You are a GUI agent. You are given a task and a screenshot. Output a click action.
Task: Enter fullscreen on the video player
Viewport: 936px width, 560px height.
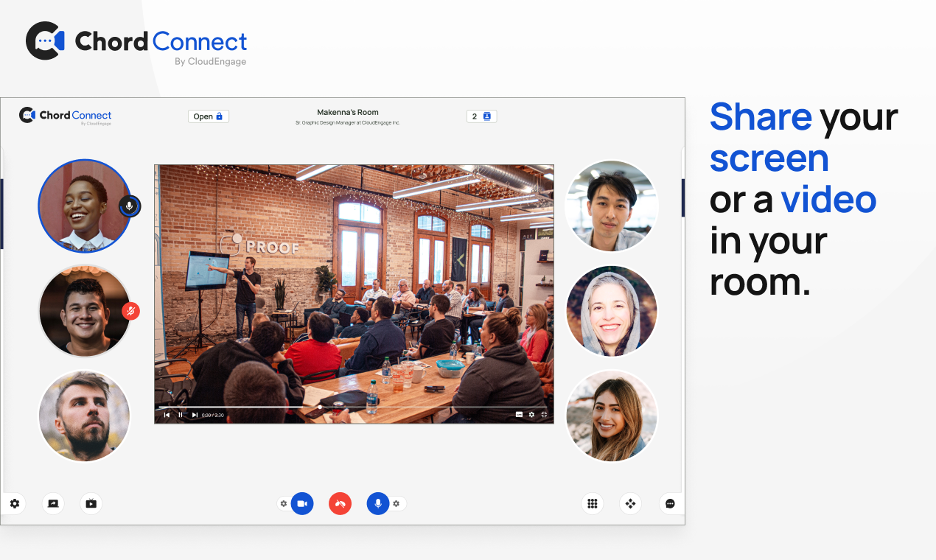pyautogui.click(x=544, y=415)
